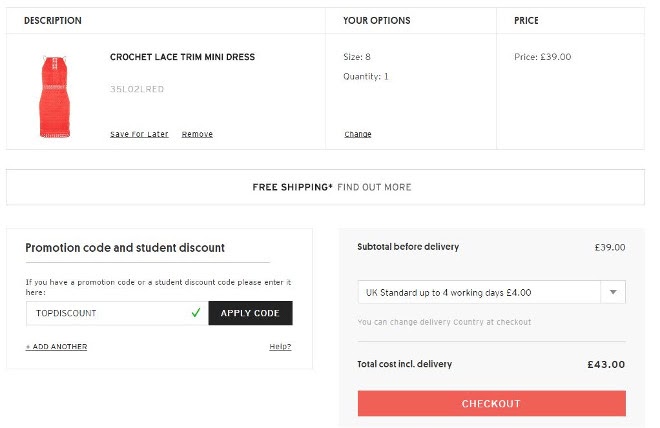Image resolution: width=660 pixels, height=428 pixels.
Task: Open the promo code Help link
Action: coord(280,346)
